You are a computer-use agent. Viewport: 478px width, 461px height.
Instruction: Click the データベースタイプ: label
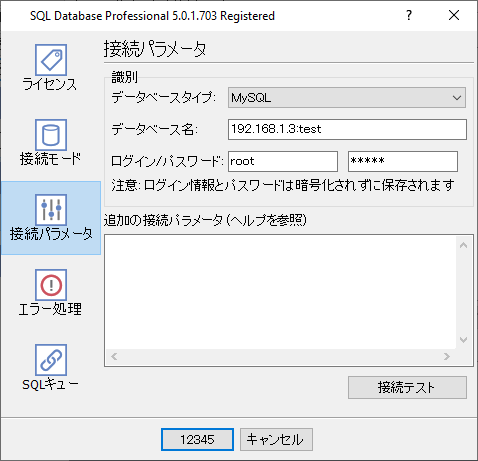tap(163, 97)
